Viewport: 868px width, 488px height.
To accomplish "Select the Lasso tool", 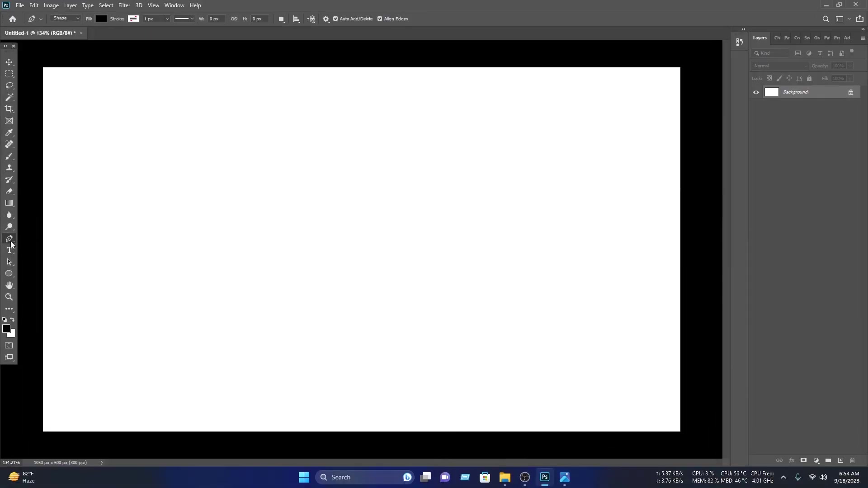I will click(9, 85).
